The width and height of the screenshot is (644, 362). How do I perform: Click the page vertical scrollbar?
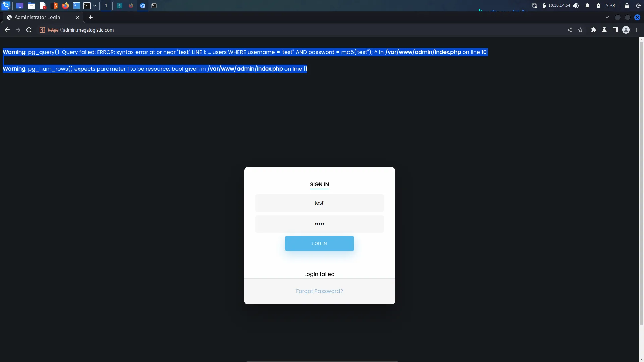641,184
